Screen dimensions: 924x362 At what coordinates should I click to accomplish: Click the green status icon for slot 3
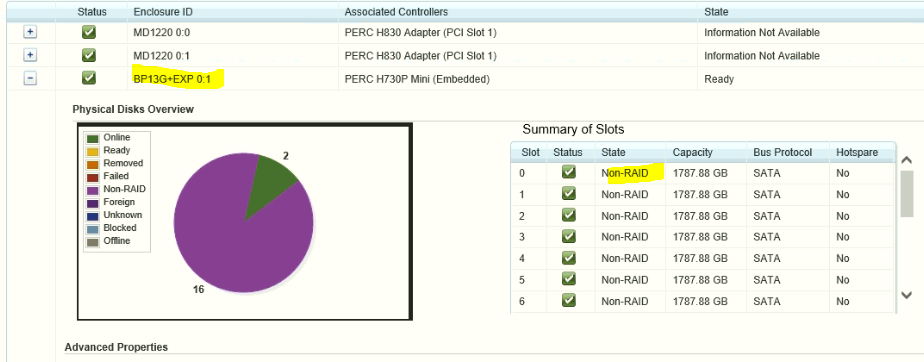coord(569,236)
